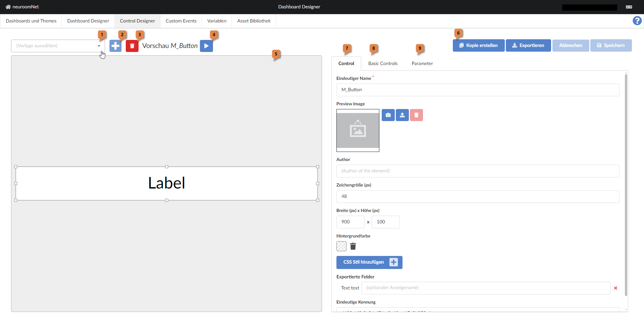Open the Vorlage auswählen dropdown
The width and height of the screenshot is (644, 323).
pyautogui.click(x=99, y=46)
